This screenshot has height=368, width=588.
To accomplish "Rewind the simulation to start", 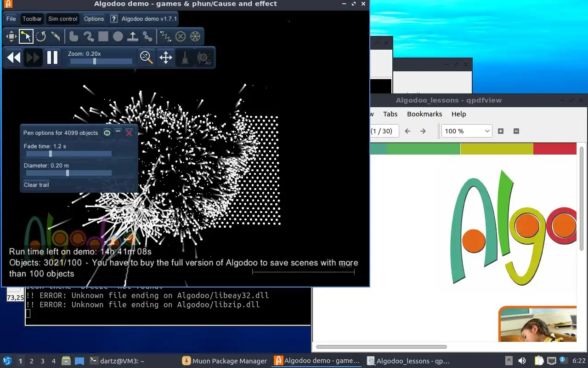I will pyautogui.click(x=14, y=57).
